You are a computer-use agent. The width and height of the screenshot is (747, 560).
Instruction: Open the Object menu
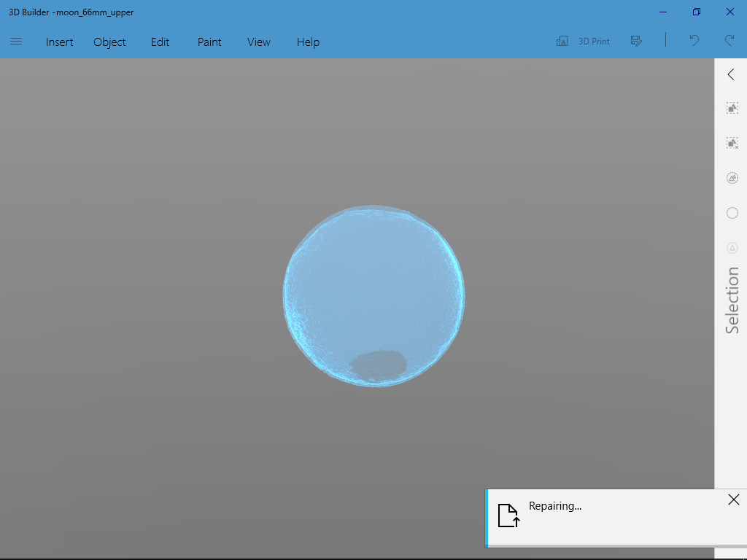[x=109, y=42]
